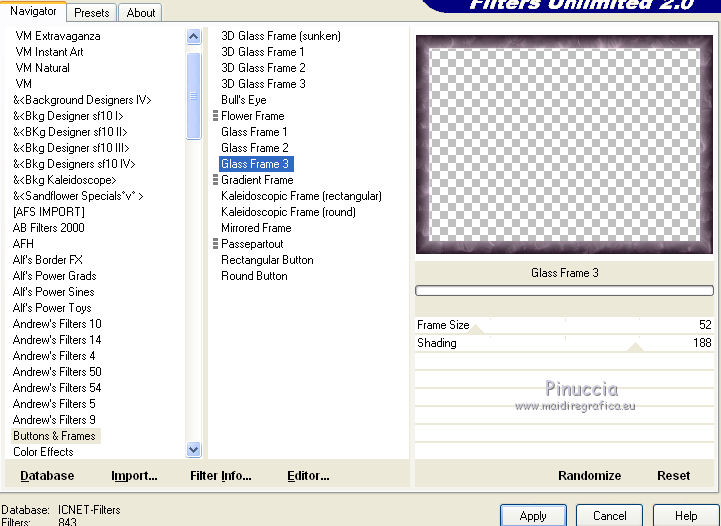
Task: Open Filter Info...
Action: point(221,475)
